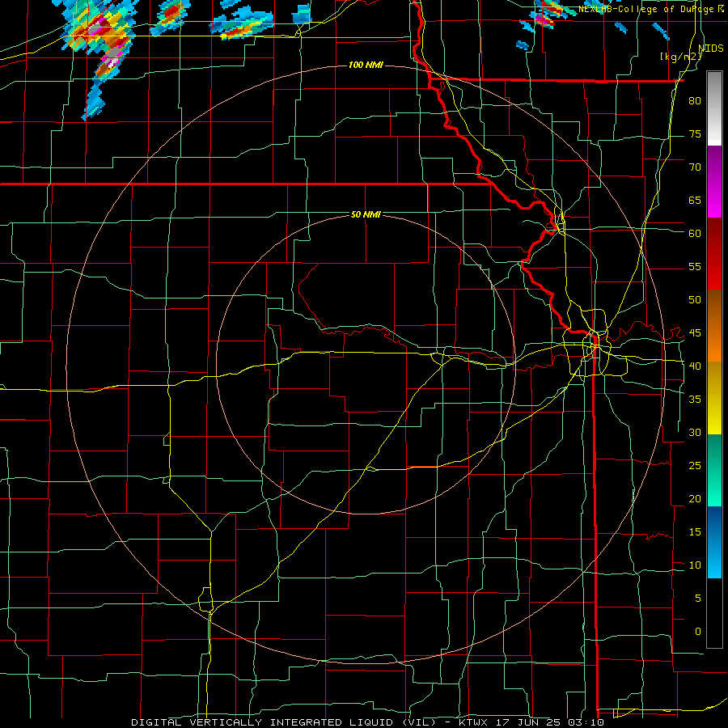This screenshot has height=728, width=728.
Task: Click the legend value 35
Action: tap(695, 400)
